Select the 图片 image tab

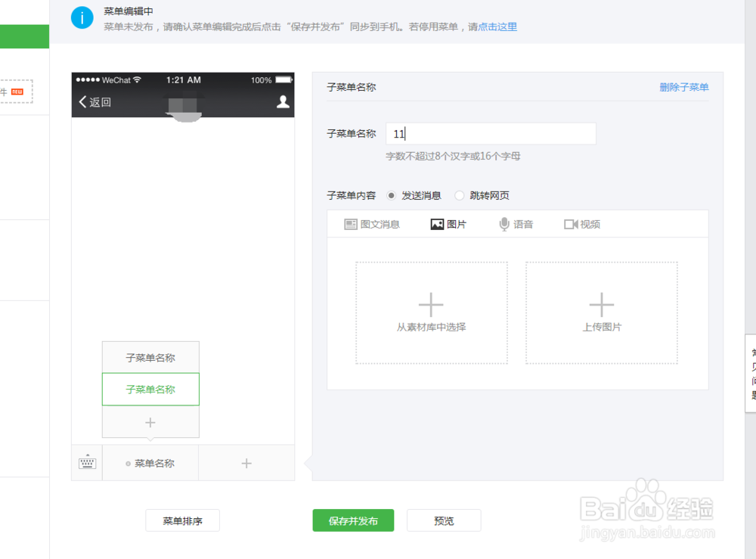[448, 224]
